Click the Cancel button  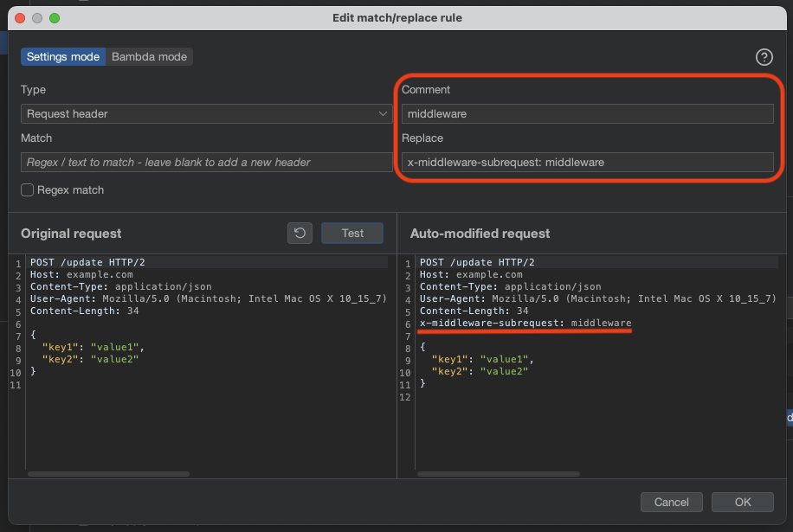click(671, 503)
